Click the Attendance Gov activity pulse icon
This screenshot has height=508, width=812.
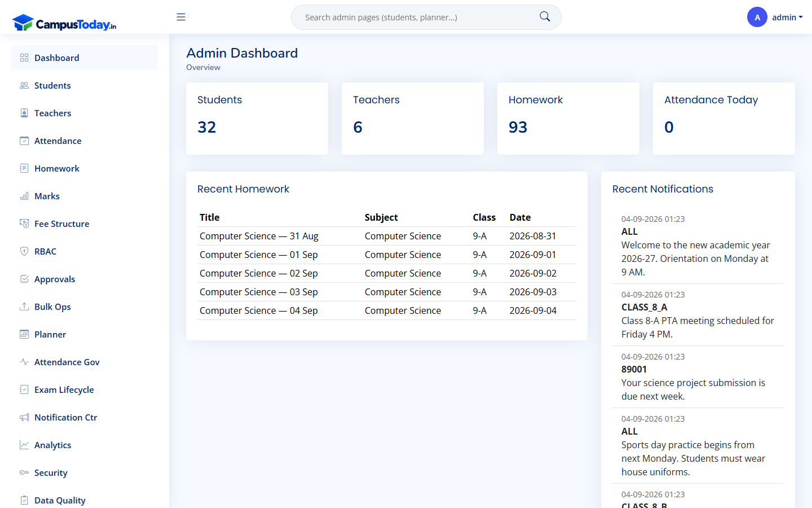coord(24,362)
